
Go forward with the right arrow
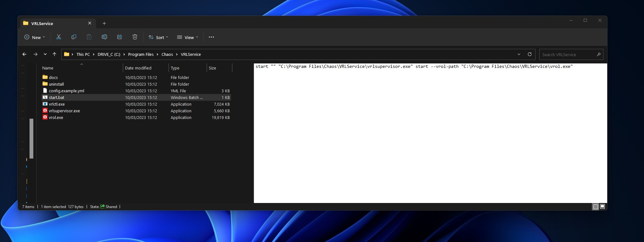point(36,54)
